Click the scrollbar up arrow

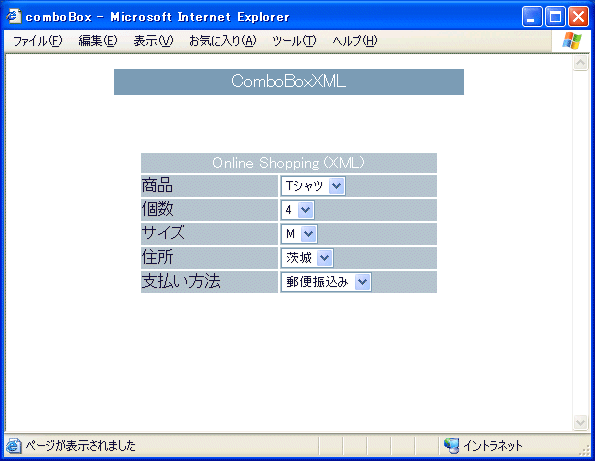(580, 62)
